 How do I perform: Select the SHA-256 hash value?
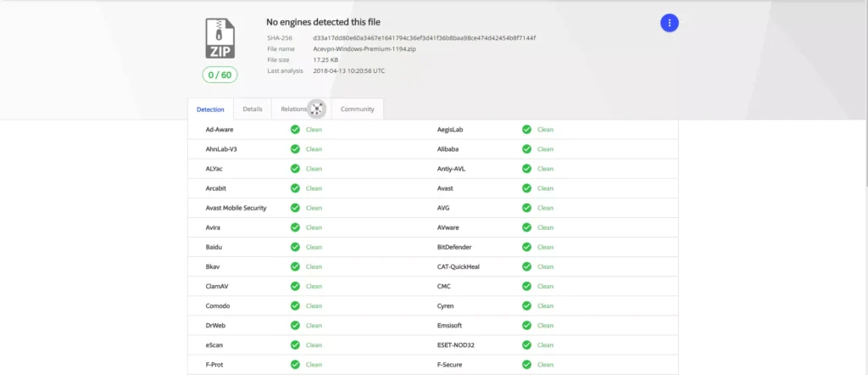(424, 38)
